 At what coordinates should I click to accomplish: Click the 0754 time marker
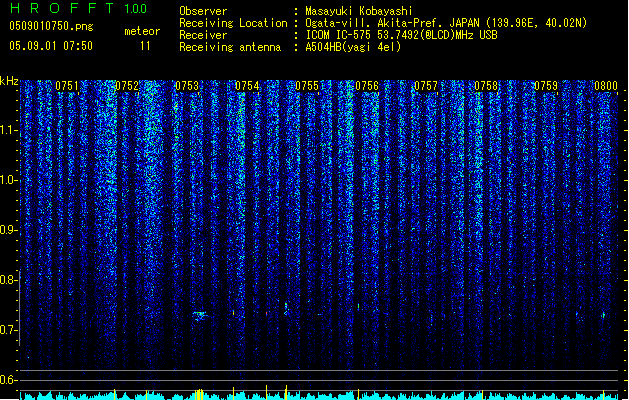[x=247, y=86]
